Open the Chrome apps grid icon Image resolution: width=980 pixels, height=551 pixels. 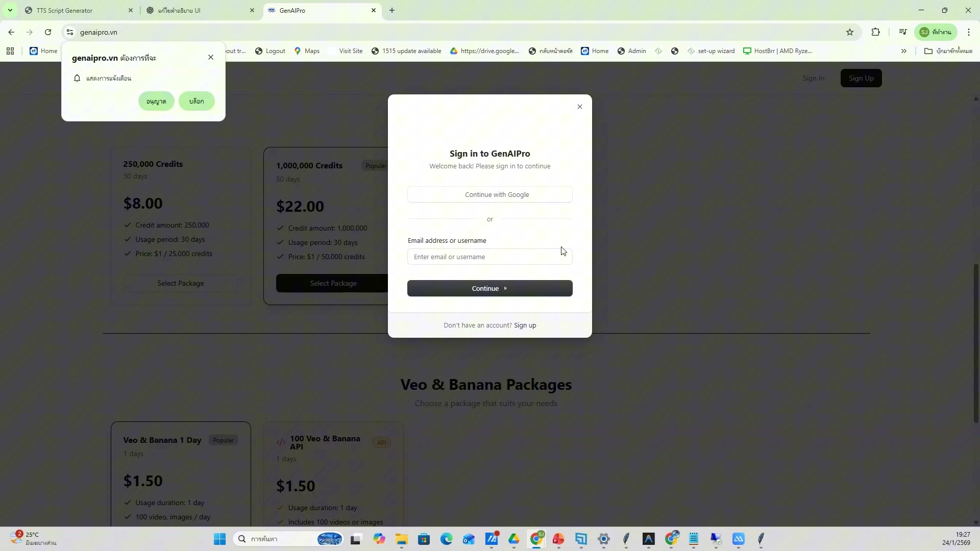10,51
